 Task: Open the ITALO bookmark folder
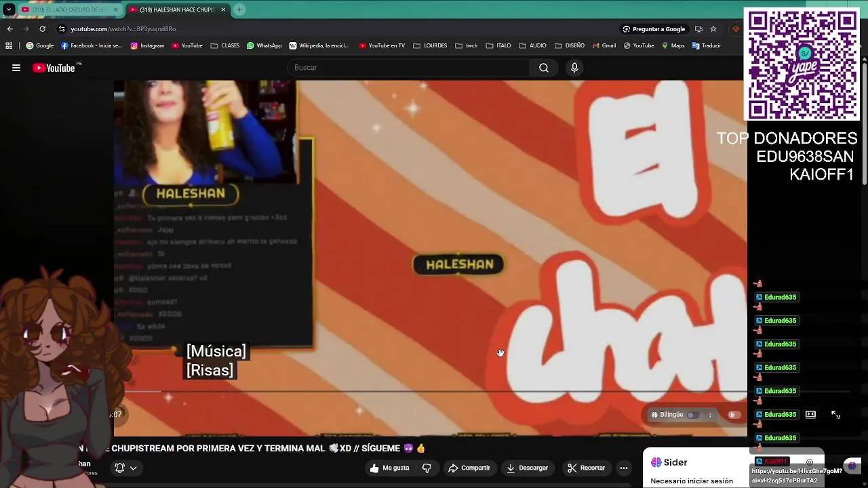(498, 45)
